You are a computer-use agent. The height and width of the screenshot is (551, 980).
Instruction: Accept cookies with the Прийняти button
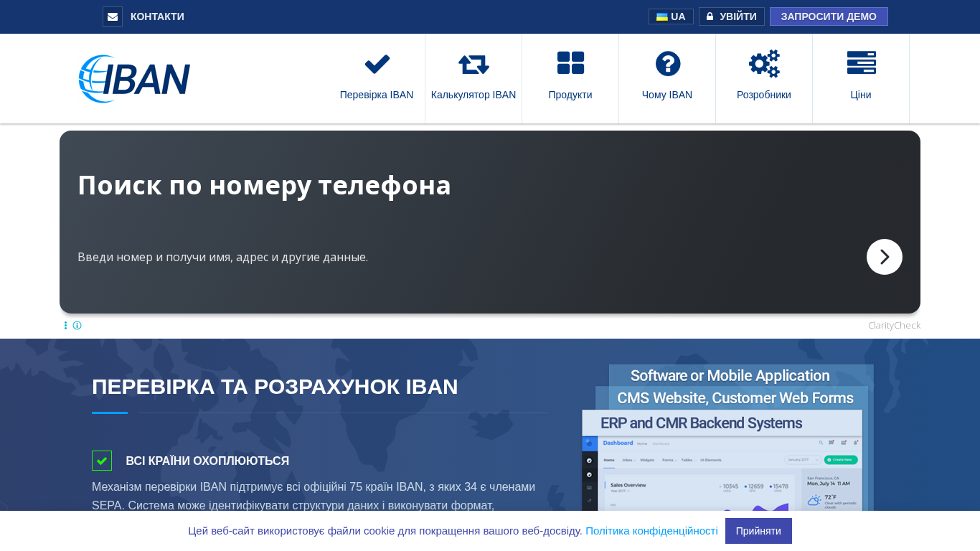tap(758, 531)
